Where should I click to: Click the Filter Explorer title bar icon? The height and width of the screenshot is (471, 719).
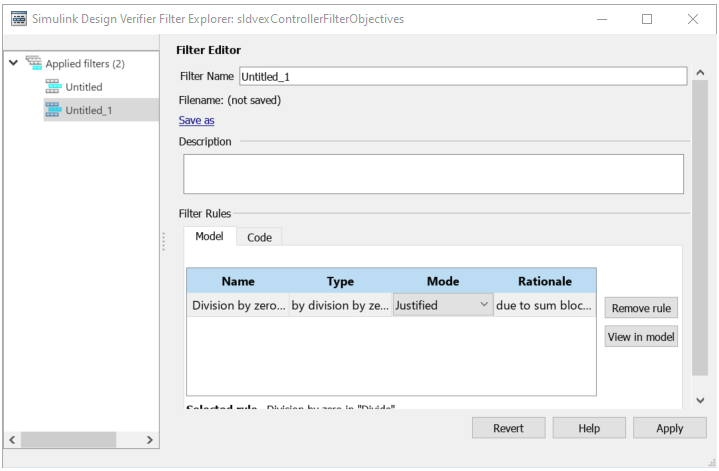tap(17, 19)
